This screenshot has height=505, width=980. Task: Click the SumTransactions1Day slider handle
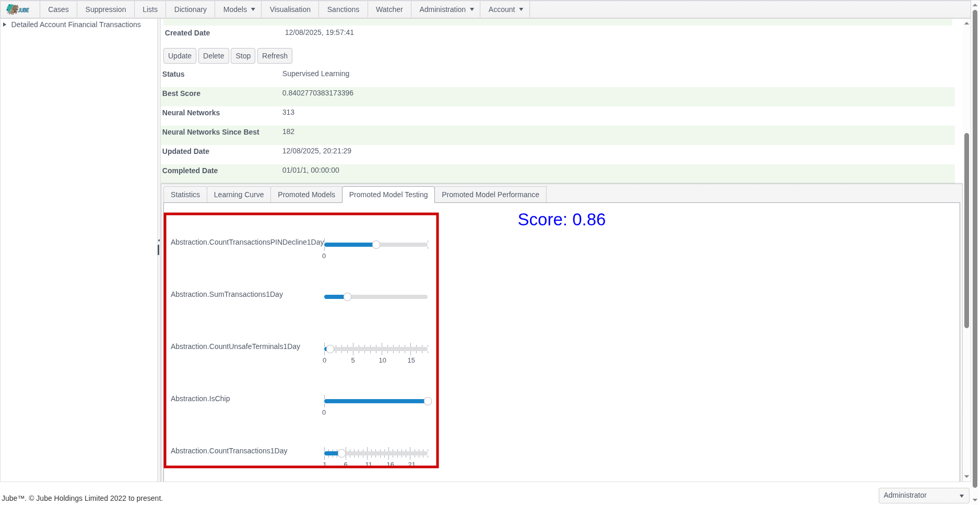coord(347,297)
